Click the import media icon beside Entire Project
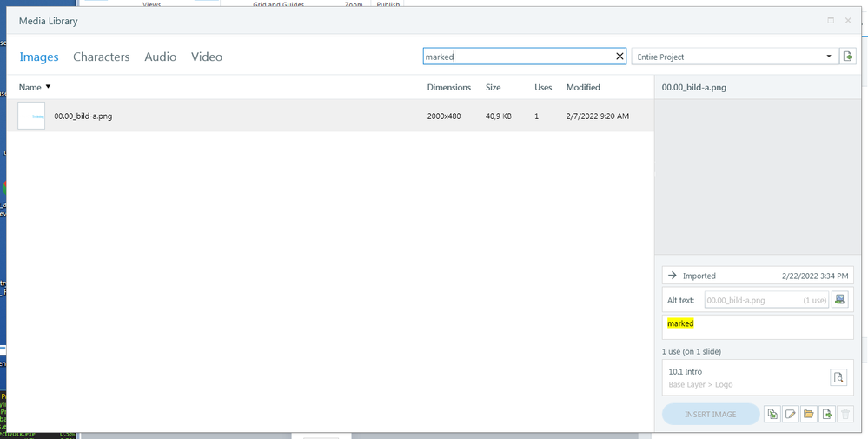This screenshot has height=439, width=868. click(x=848, y=57)
